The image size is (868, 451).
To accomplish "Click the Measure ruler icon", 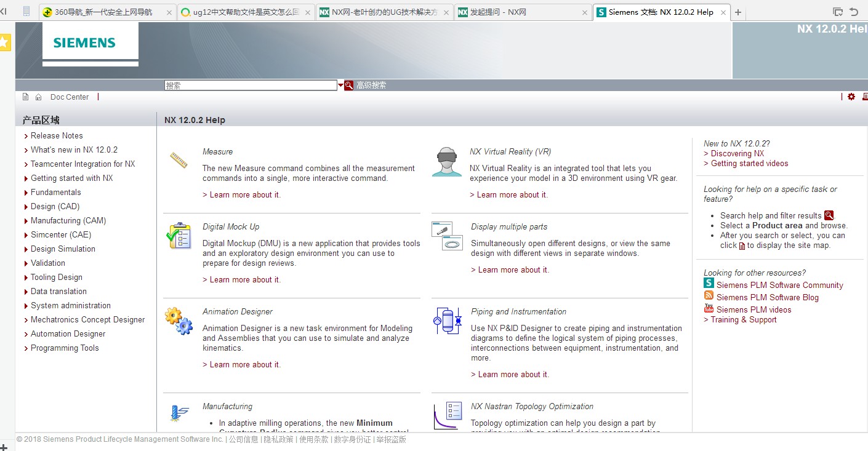I will pos(179,160).
